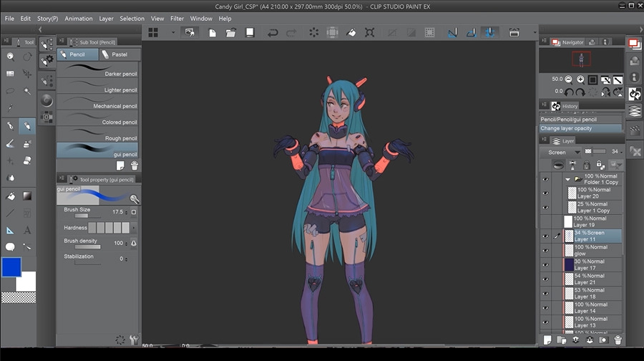Select the Eyedropper tool
Image resolution: width=644 pixels, height=361 pixels.
10,107
